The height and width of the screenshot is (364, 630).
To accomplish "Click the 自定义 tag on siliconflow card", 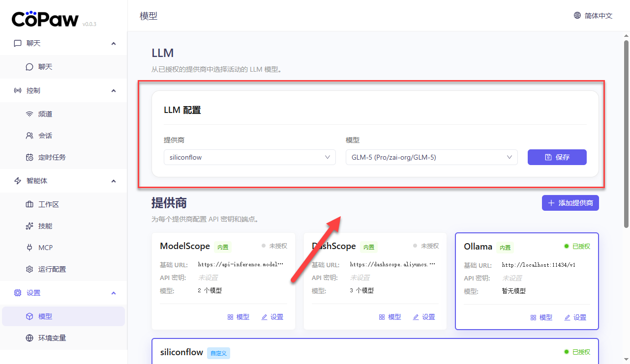I will point(219,353).
